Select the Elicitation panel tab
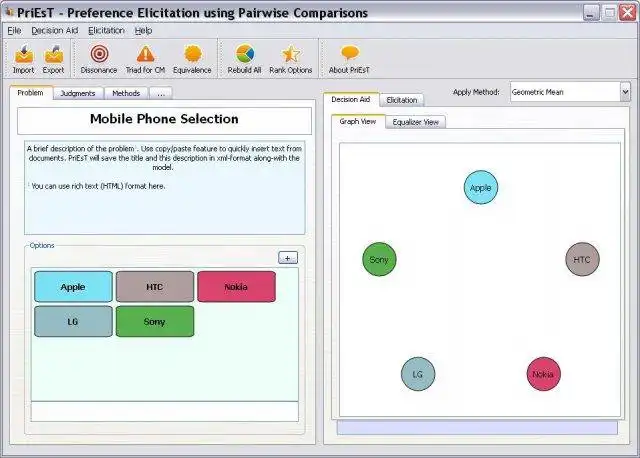 coord(402,100)
